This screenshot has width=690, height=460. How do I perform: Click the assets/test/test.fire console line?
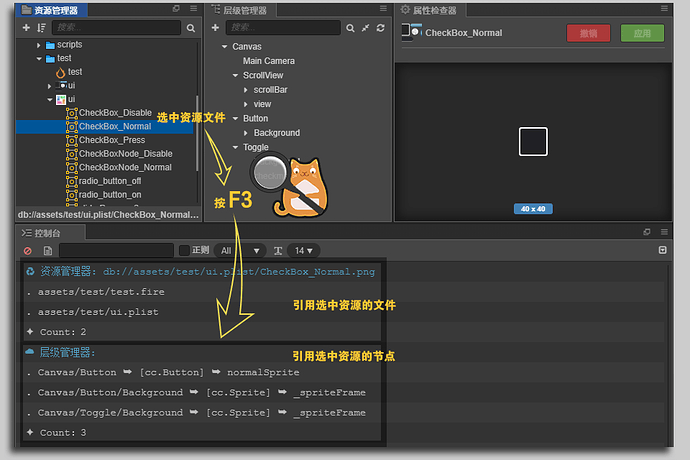pyautogui.click(x=101, y=292)
